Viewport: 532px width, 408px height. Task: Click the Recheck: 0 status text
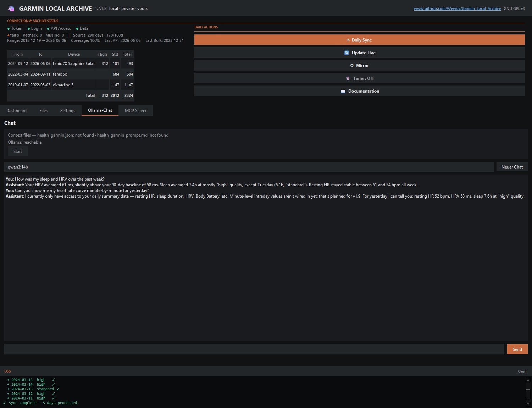click(32, 35)
